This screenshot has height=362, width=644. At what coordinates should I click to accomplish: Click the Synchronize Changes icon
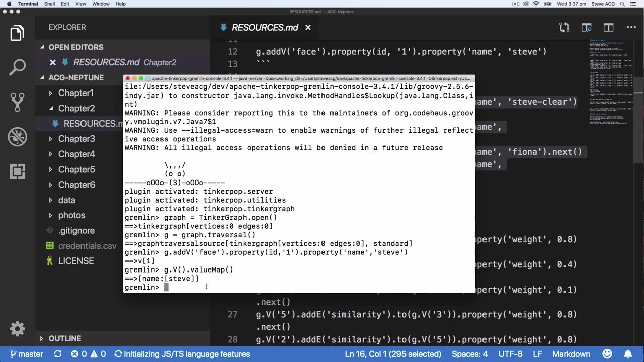57,354
